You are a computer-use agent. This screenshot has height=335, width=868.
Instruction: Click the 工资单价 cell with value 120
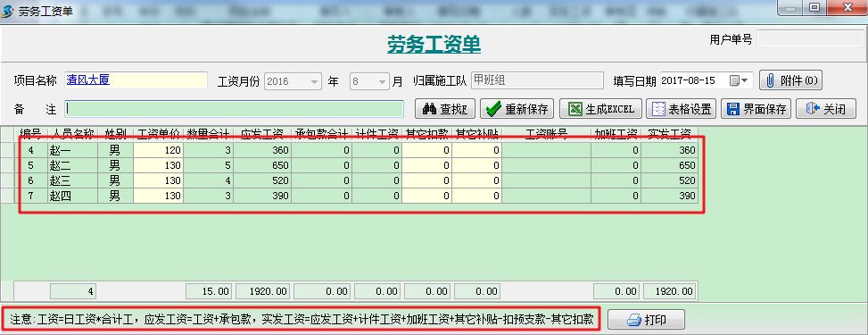click(158, 150)
